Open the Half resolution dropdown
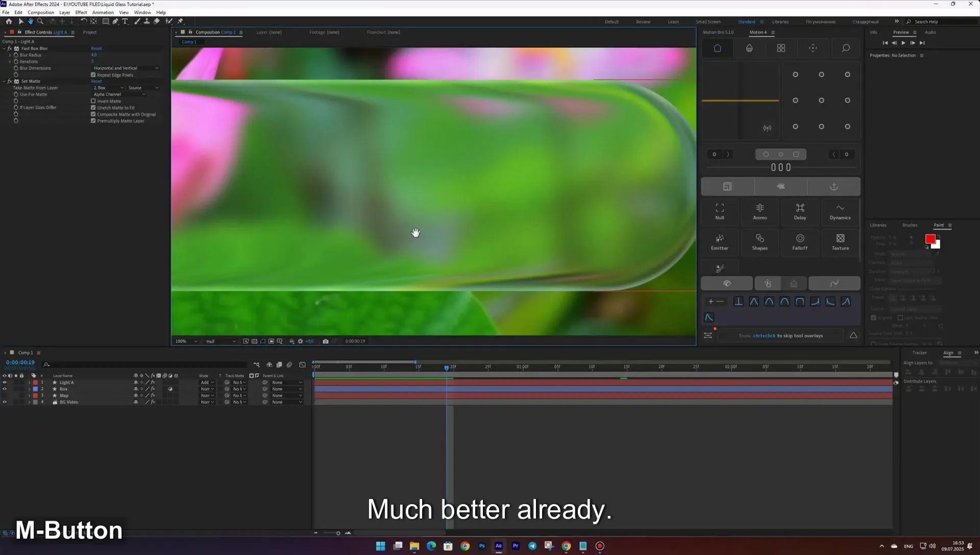Screen dimensions: 980x555 220,341
